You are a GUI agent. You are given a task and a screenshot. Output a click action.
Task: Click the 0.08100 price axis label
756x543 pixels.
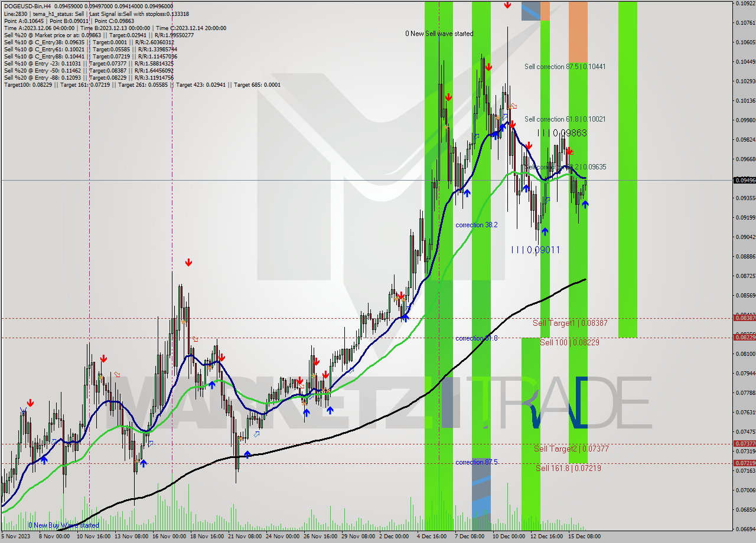click(x=745, y=354)
